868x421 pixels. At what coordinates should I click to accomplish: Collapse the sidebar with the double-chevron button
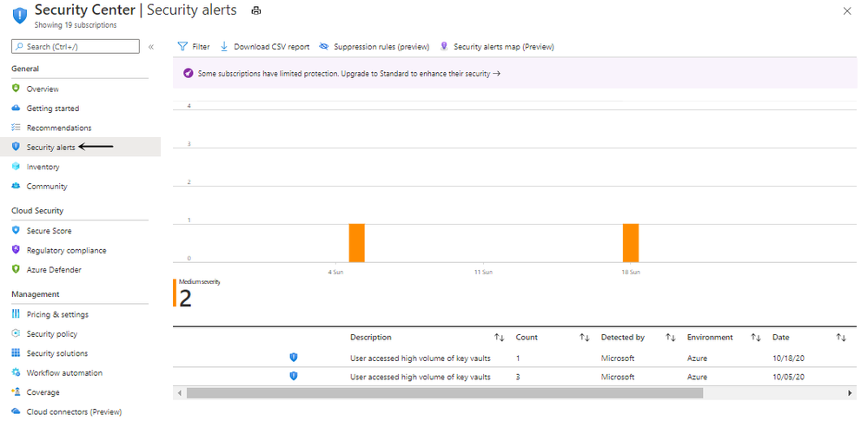pyautogui.click(x=151, y=47)
